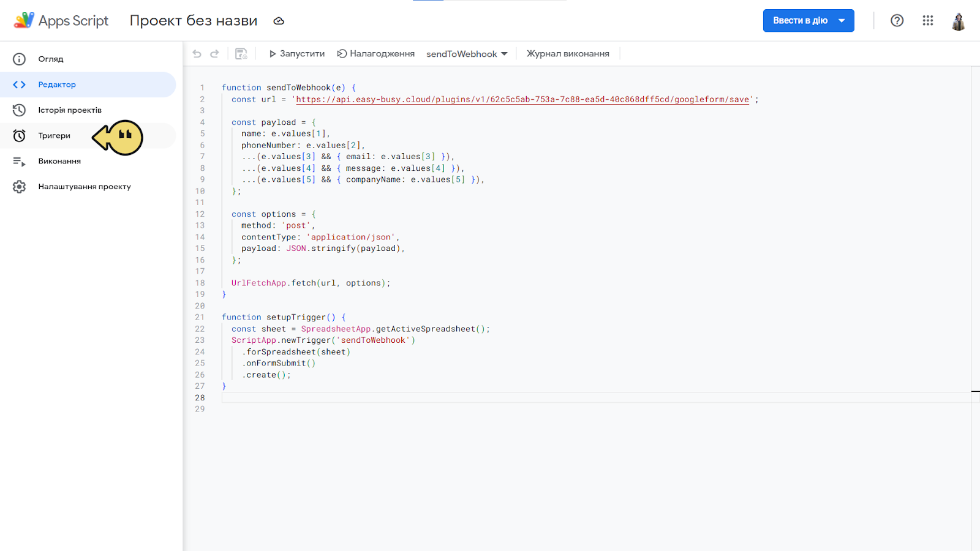Click the message spread line
The width and height of the screenshot is (980, 551).
[x=353, y=168]
